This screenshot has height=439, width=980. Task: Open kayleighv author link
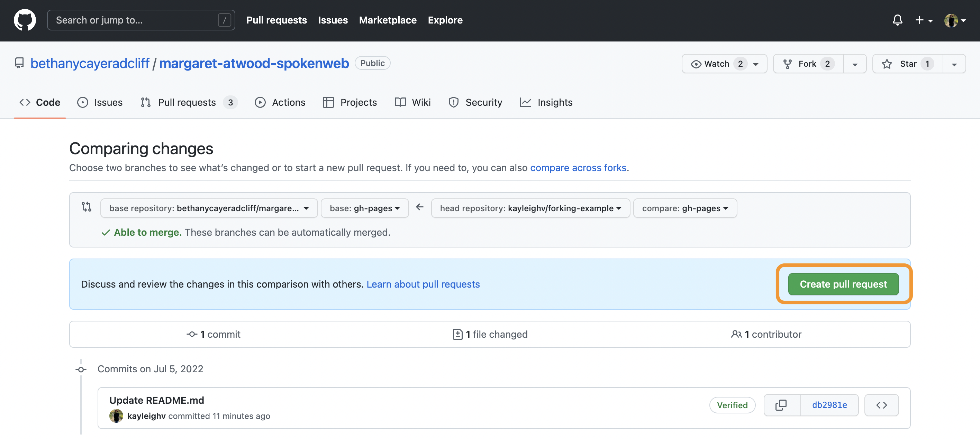pyautogui.click(x=146, y=416)
